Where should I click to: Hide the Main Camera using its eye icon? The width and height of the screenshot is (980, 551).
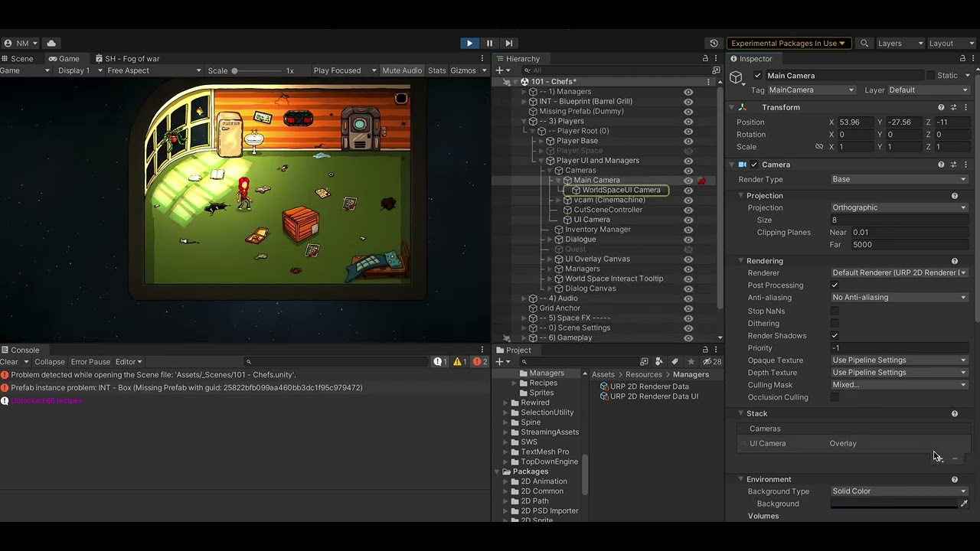[x=688, y=181]
